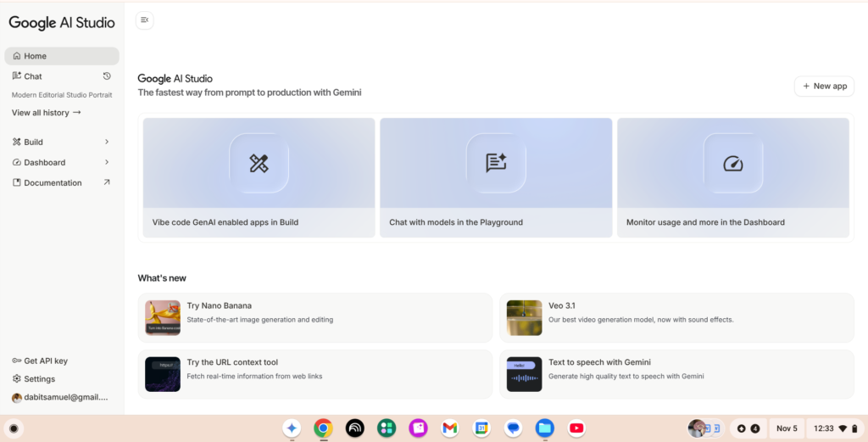Screen dimensions: 868x442
Task: Open the account menu dabitsamuel@gmail
Action: coord(61,398)
